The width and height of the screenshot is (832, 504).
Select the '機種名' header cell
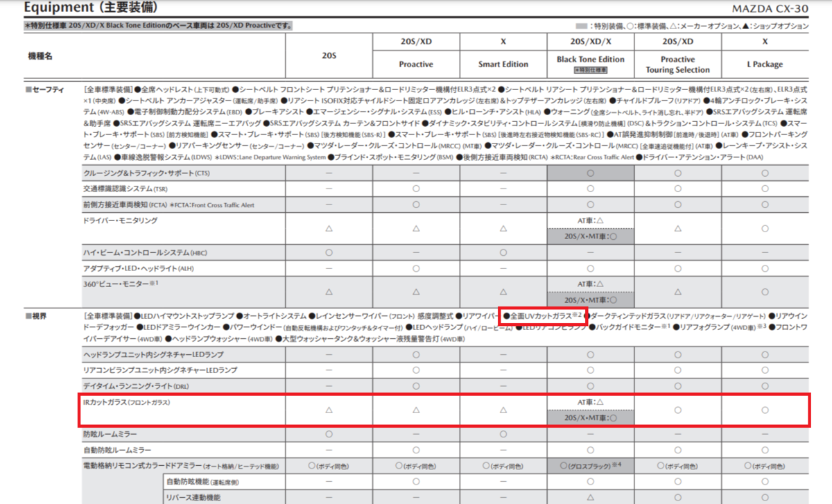click(x=40, y=55)
